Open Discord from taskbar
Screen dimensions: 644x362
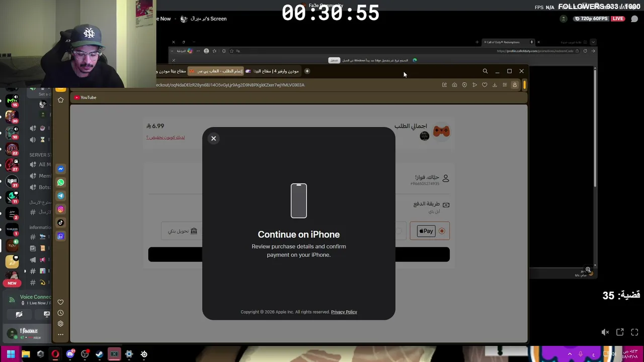[70, 354]
